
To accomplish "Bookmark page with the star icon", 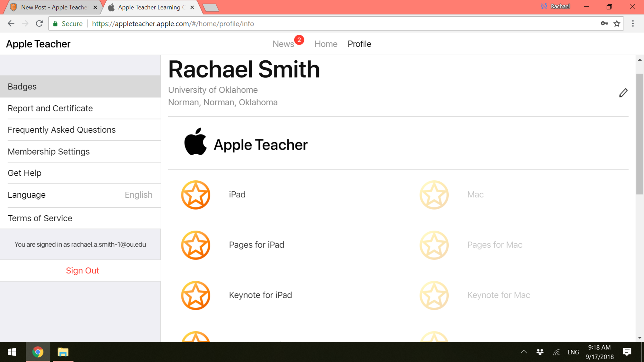I will coord(617,24).
